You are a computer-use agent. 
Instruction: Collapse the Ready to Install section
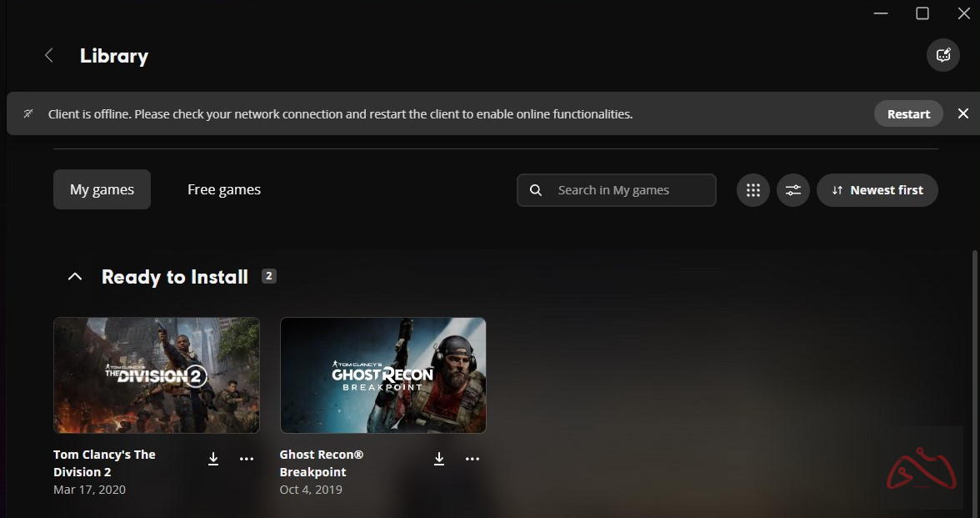pyautogui.click(x=75, y=277)
